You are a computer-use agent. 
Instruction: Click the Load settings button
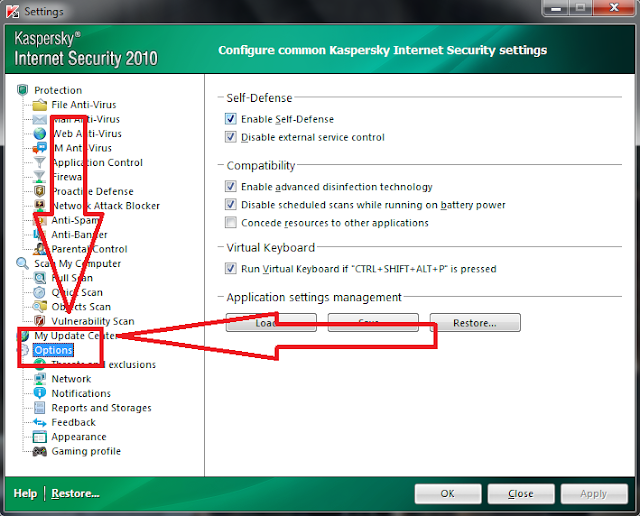point(271,322)
